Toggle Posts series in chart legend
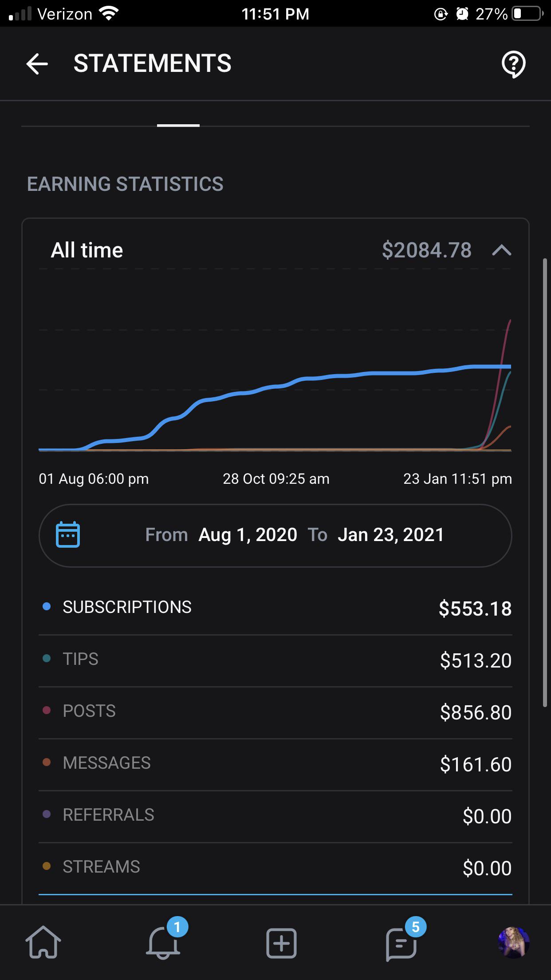This screenshot has height=980, width=551. click(x=89, y=711)
